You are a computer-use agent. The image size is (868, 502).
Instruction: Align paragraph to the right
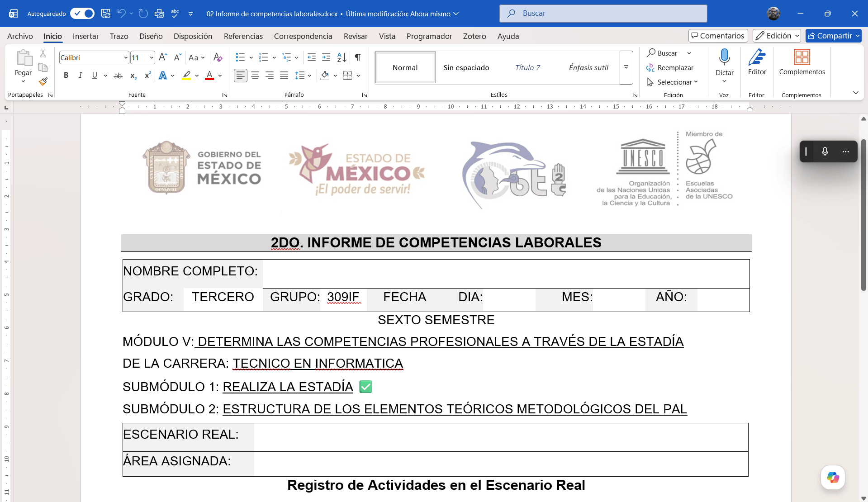click(270, 76)
